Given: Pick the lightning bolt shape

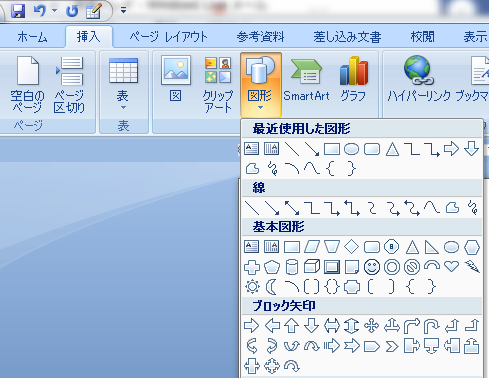Looking at the screenshot, I should coord(472,266).
